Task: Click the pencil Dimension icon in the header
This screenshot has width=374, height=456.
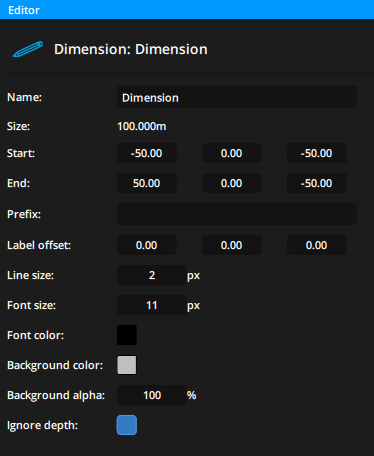Action: pos(28,49)
